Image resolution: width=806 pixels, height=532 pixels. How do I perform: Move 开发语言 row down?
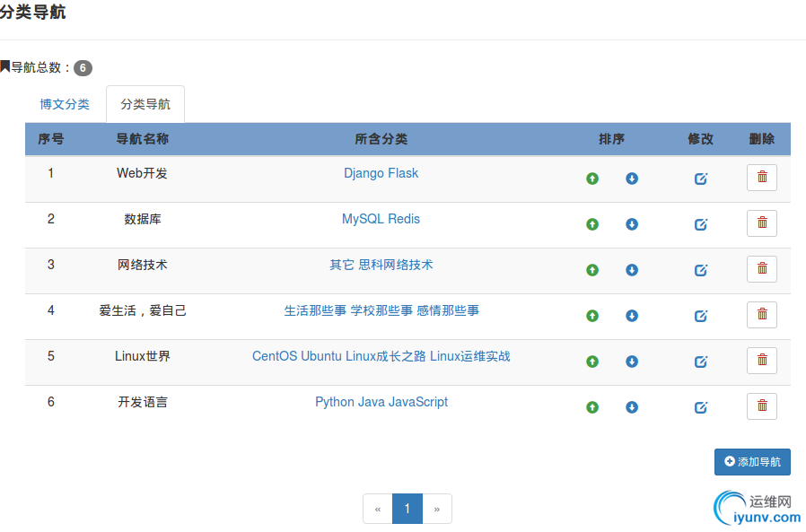pyautogui.click(x=632, y=407)
